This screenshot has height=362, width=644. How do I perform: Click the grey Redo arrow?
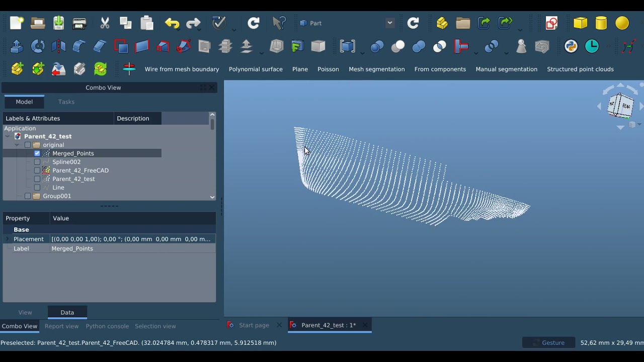tap(193, 23)
